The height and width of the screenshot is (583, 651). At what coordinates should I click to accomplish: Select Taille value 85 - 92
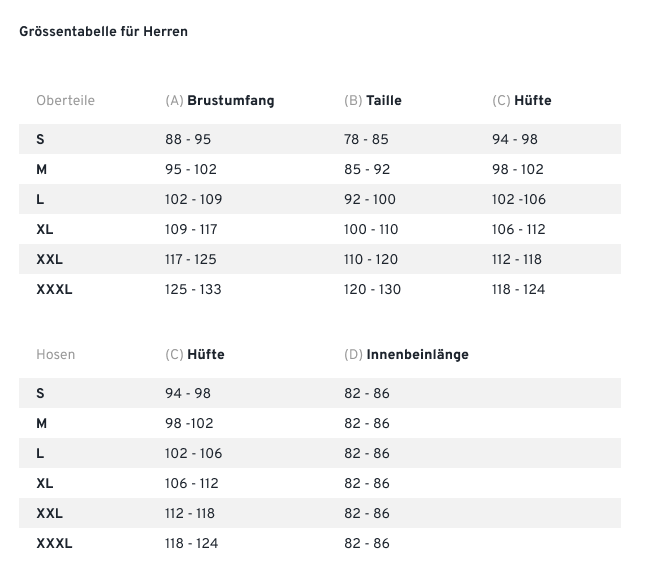367,170
